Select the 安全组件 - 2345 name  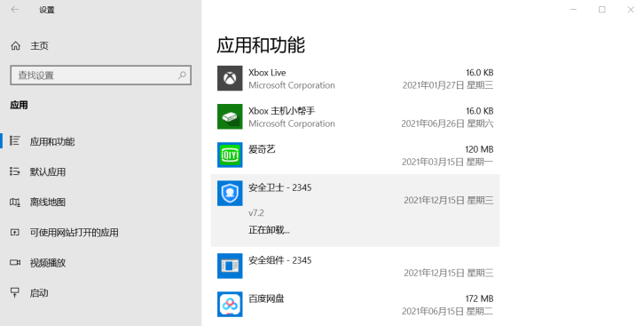point(280,260)
